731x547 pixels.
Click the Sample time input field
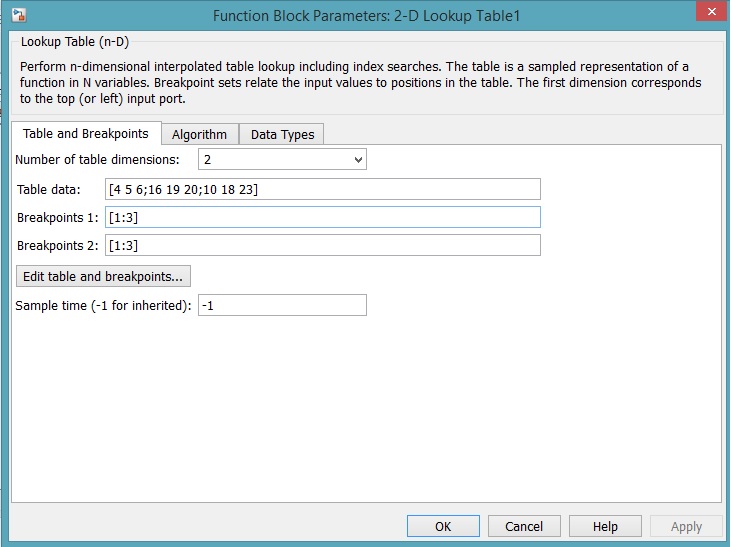(x=282, y=305)
